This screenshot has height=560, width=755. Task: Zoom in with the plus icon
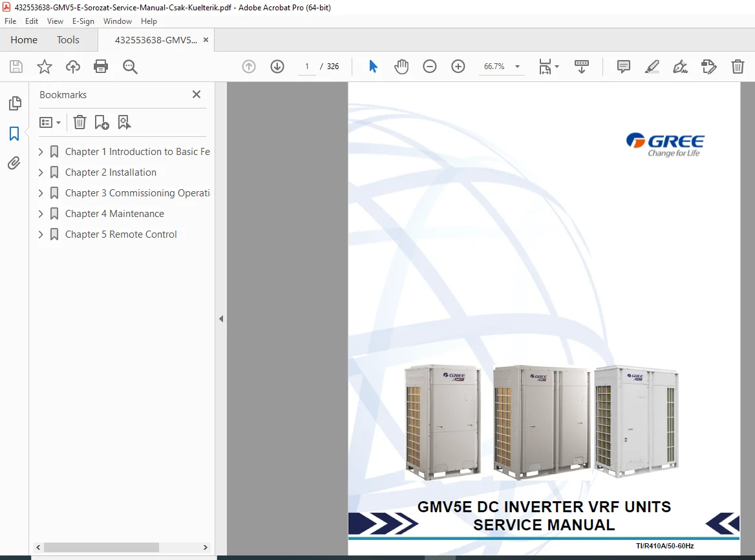pos(458,67)
